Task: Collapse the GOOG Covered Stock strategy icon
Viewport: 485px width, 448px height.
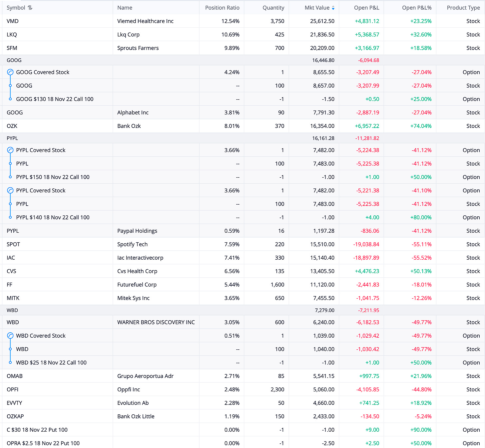Action: coord(10,72)
